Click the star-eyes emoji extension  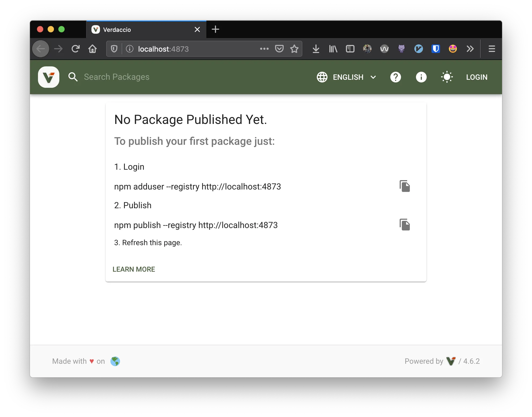pyautogui.click(x=453, y=49)
